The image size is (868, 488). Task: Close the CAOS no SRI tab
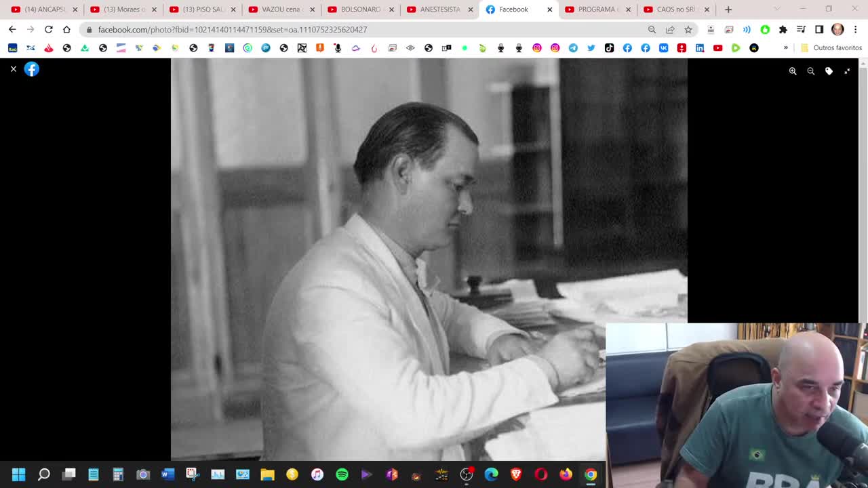[x=707, y=9]
